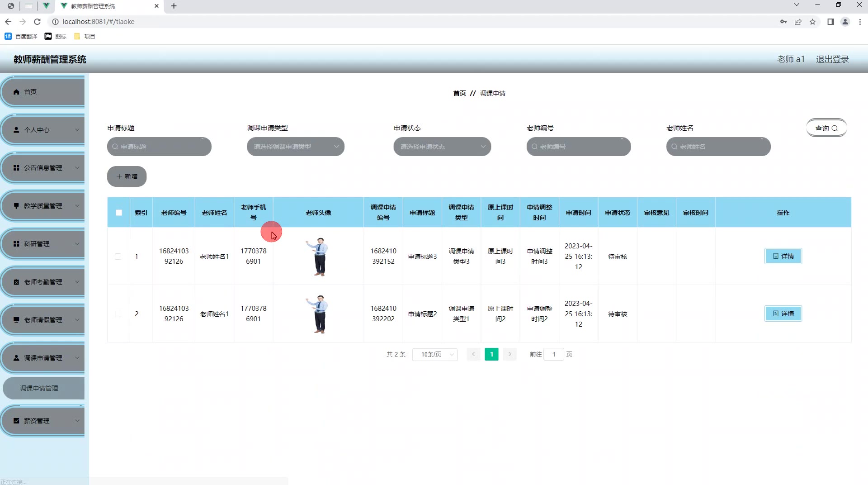This screenshot has width=868, height=485.
Task: Click the 首页 breadcrumb link
Action: coord(459,93)
